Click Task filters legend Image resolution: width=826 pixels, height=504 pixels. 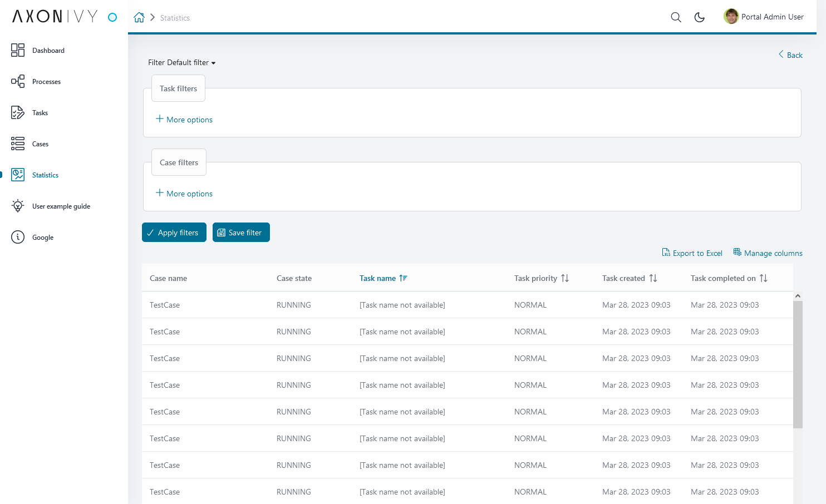pyautogui.click(x=178, y=88)
